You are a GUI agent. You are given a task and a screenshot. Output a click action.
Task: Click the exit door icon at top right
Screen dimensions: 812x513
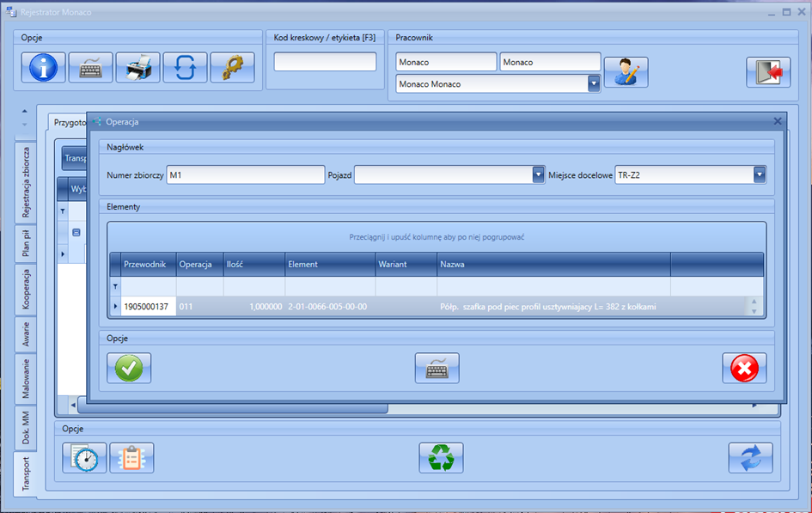(767, 72)
